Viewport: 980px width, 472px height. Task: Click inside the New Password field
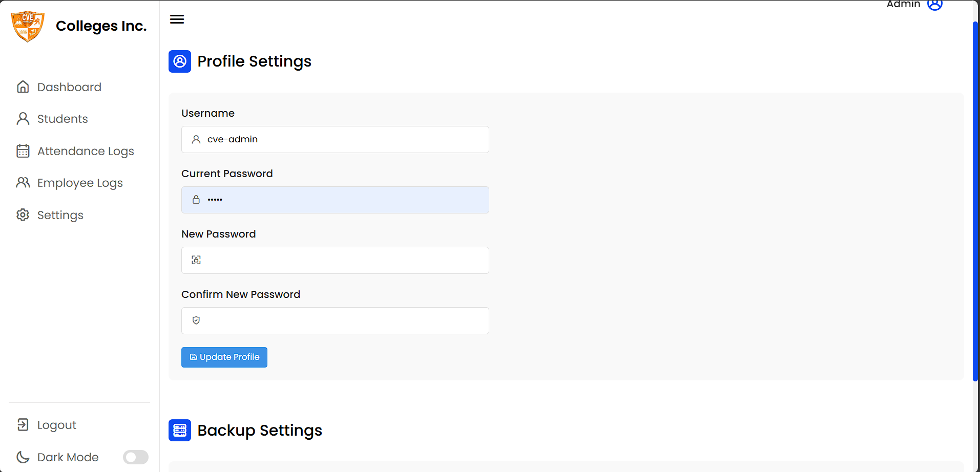click(x=335, y=260)
